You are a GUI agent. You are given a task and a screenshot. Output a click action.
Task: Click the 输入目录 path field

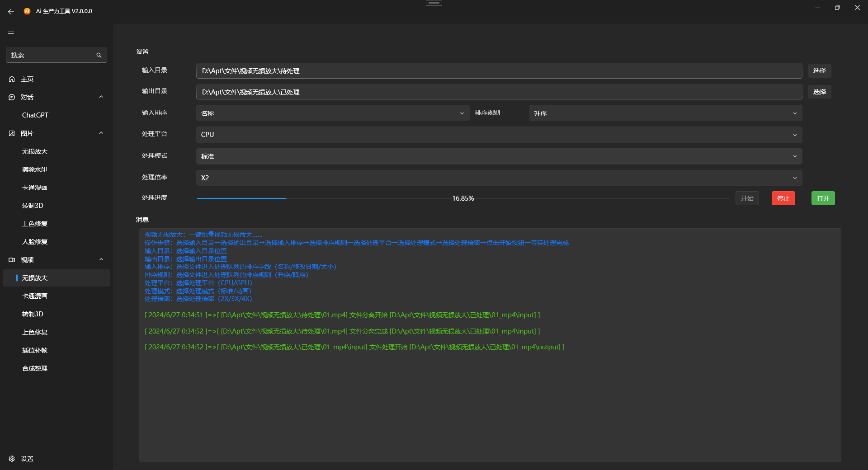coord(499,70)
